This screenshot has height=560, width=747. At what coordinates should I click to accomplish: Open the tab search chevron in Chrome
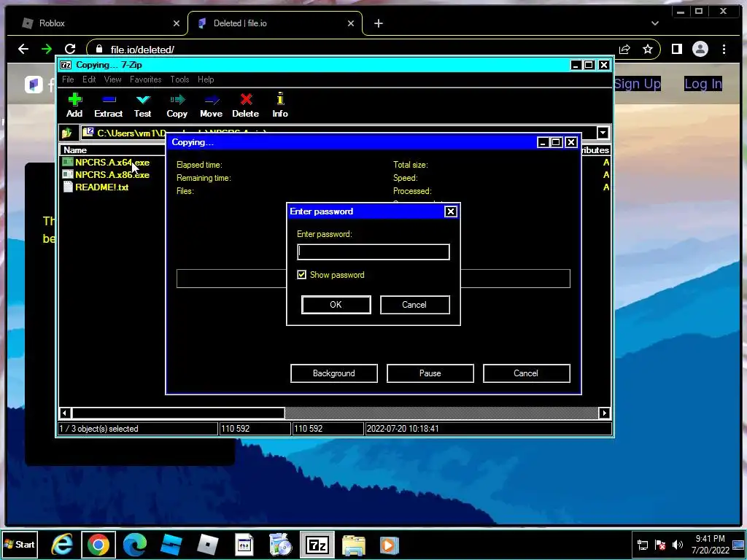tap(655, 23)
